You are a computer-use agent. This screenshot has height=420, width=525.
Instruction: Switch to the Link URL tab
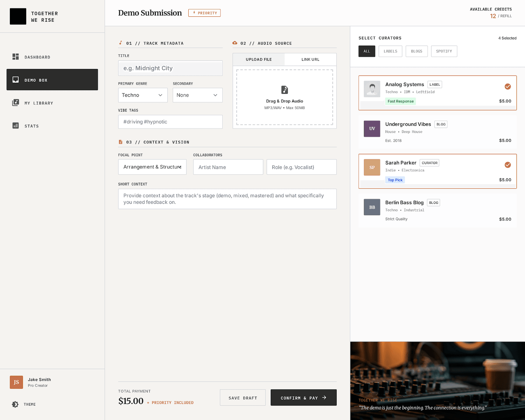pos(310,59)
